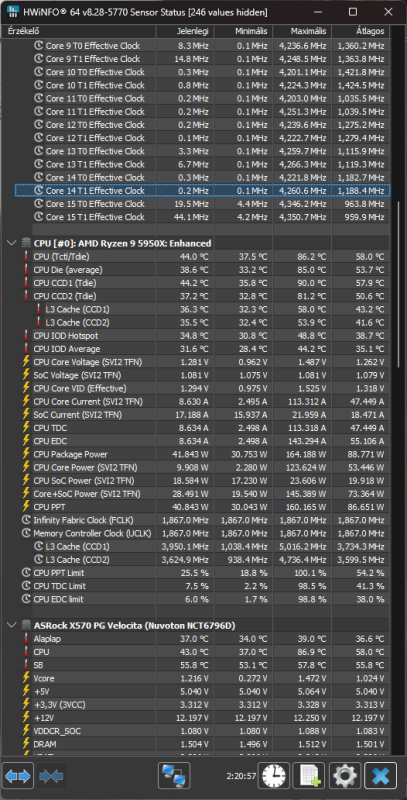Select the VDDCR_SOC row
This screenshot has width=407, height=800.
click(202, 731)
